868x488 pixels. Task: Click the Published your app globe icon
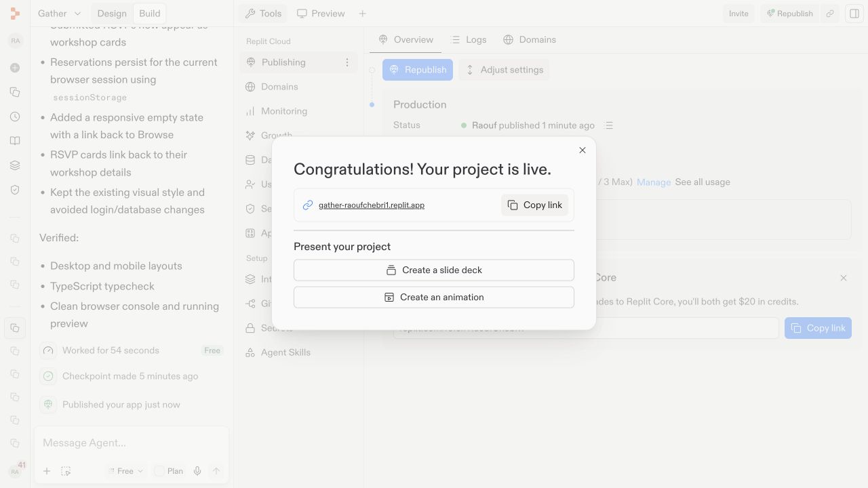click(x=48, y=405)
